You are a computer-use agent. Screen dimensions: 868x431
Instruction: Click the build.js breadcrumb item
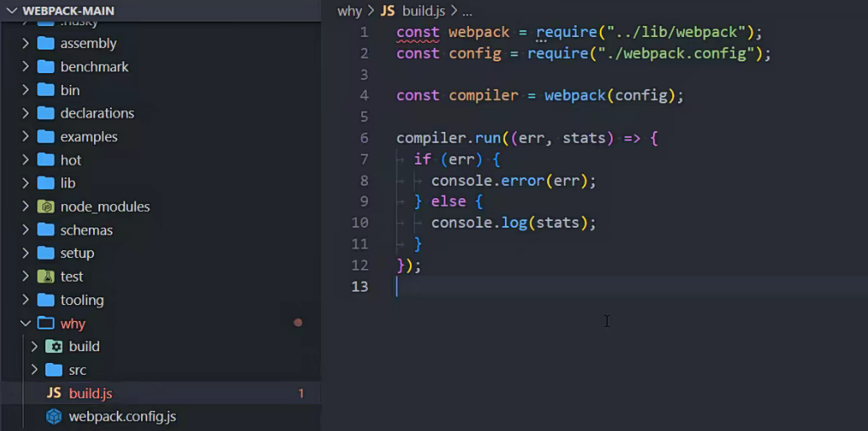click(423, 11)
